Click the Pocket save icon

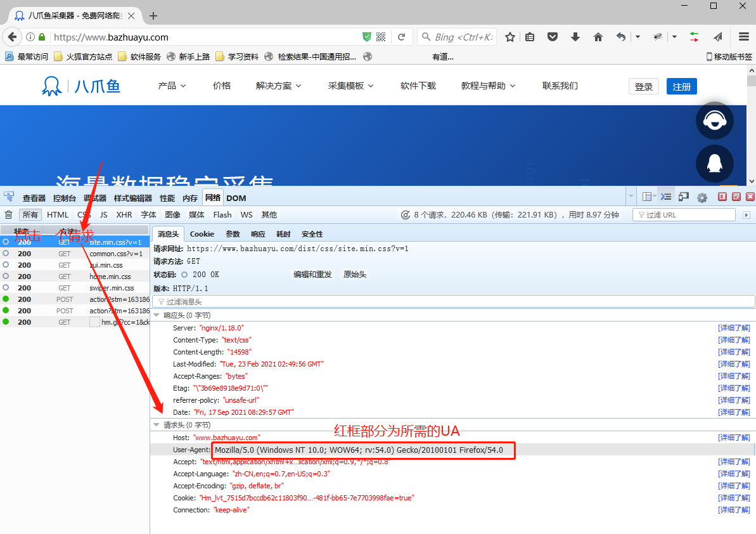click(x=553, y=37)
